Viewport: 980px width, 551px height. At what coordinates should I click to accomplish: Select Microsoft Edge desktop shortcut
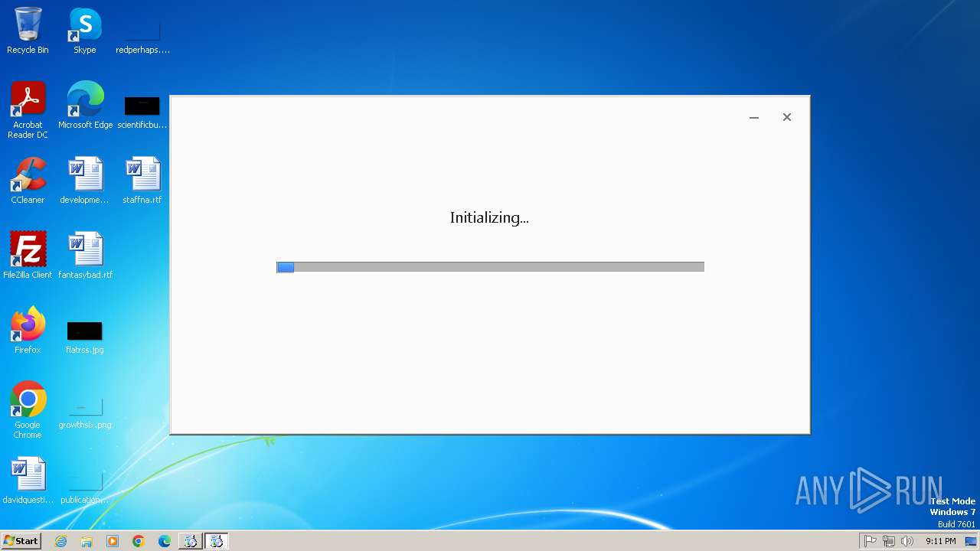[85, 106]
